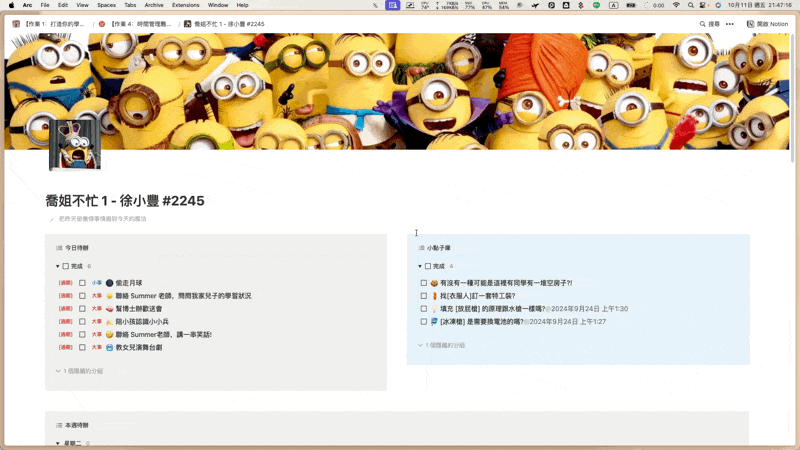Check the box for 找[衣服人]訂一套特工裝?

tap(424, 296)
